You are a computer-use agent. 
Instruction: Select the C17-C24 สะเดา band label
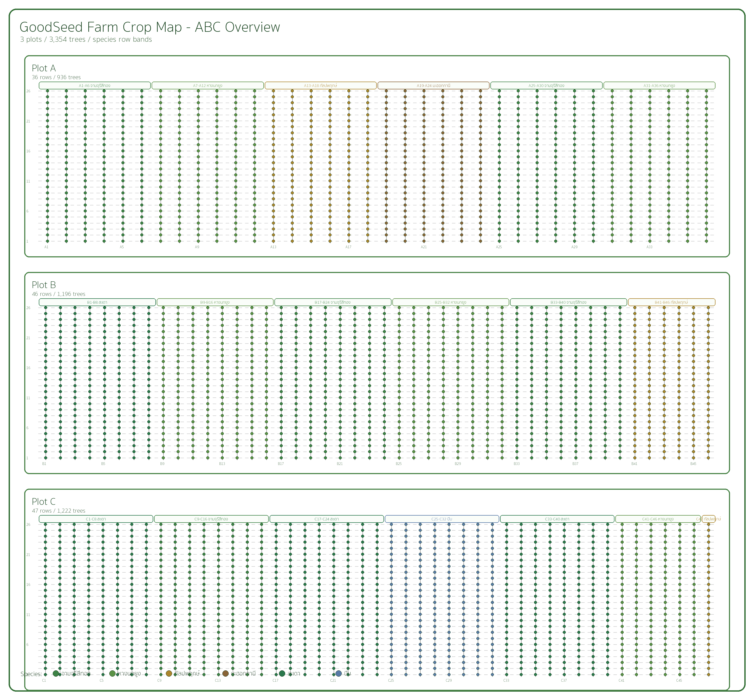click(327, 519)
